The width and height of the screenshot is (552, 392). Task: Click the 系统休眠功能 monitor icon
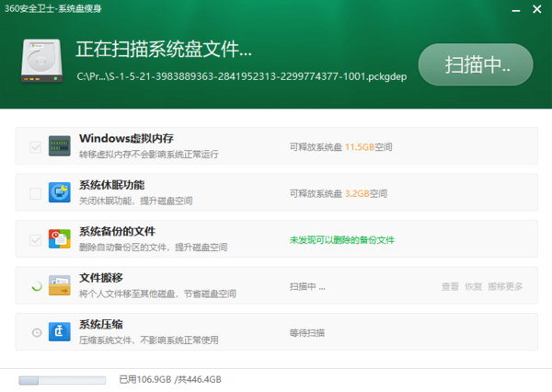coord(60,193)
